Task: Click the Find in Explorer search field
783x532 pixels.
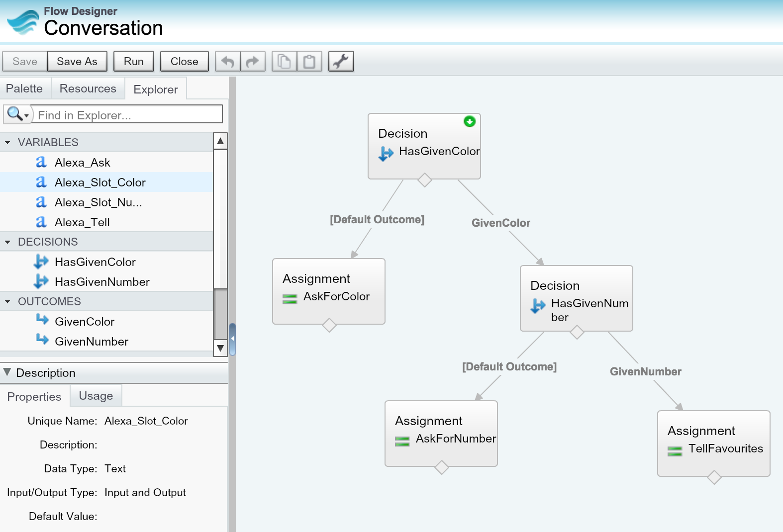Action: [127, 115]
